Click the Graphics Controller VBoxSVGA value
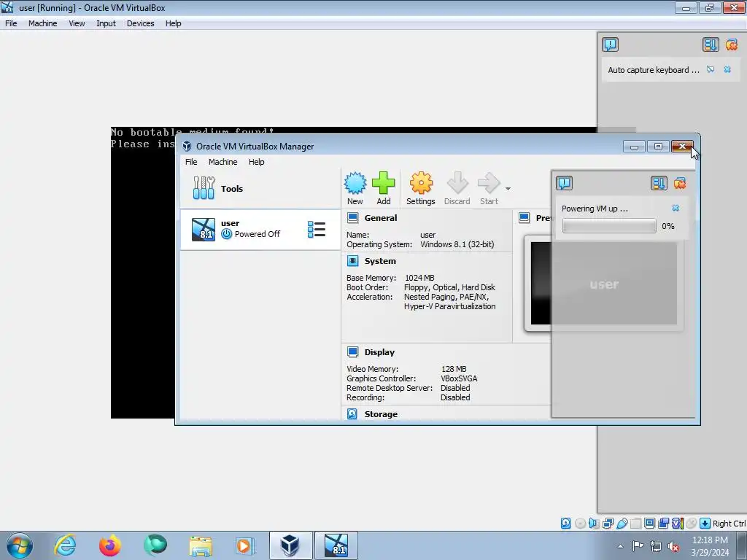Image resolution: width=747 pixels, height=560 pixels. (459, 378)
